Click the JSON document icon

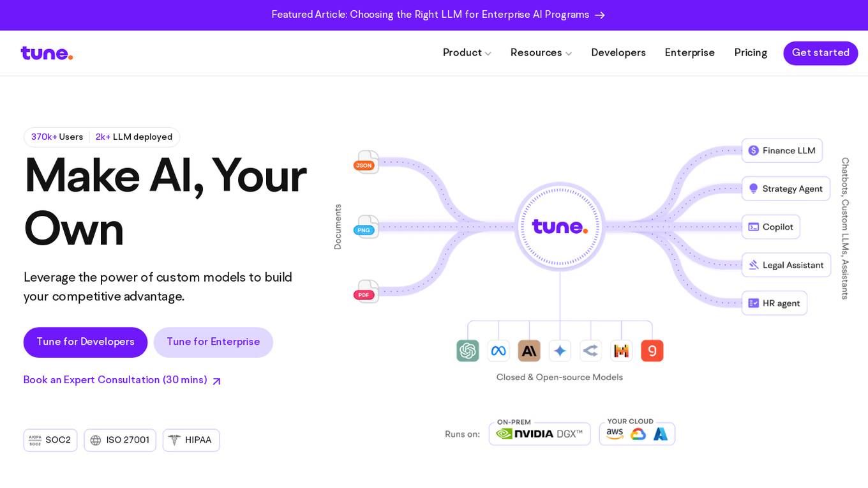(366, 162)
